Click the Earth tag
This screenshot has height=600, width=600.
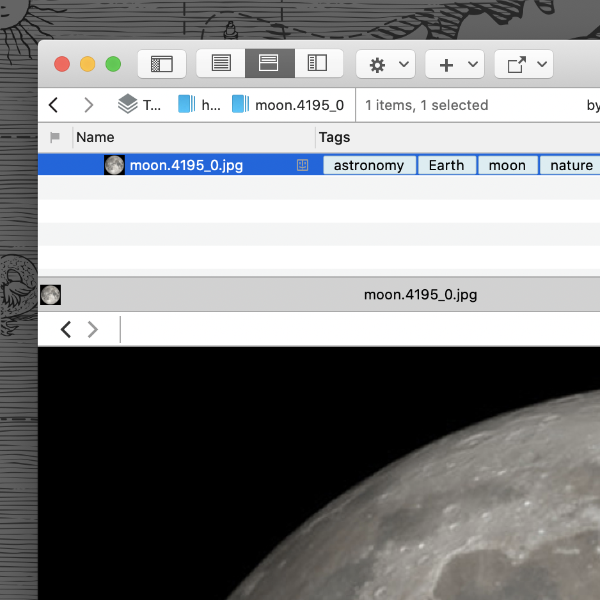coord(447,165)
